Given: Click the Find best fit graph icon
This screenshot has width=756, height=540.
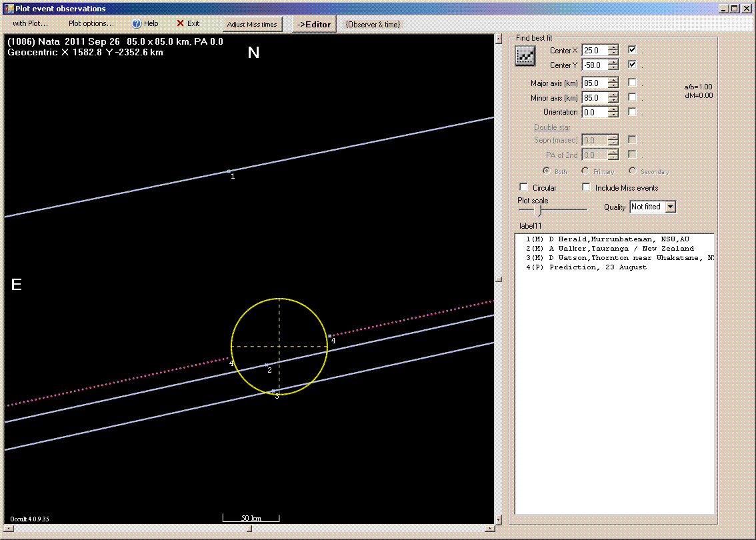Looking at the screenshot, I should pyautogui.click(x=525, y=56).
